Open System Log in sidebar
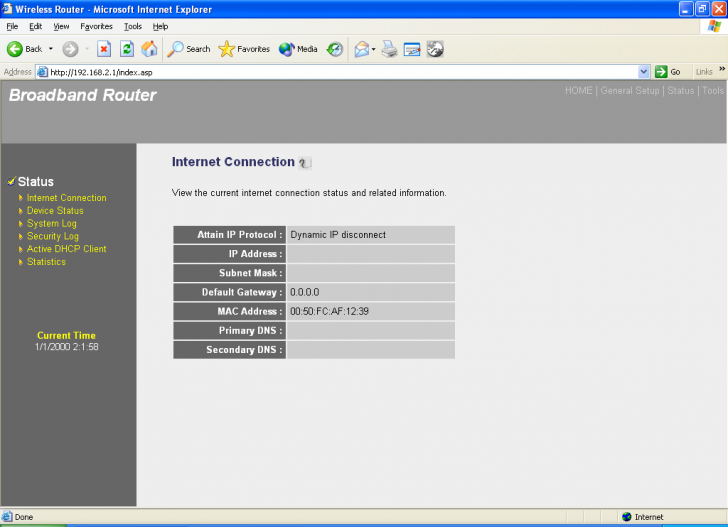 52,223
